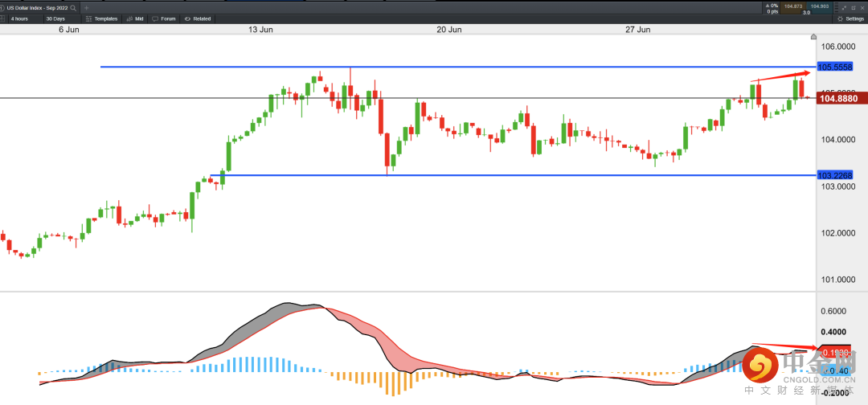Screen dimensions: 868x405
Task: Add a new chart tab with plus
Action: (x=86, y=8)
